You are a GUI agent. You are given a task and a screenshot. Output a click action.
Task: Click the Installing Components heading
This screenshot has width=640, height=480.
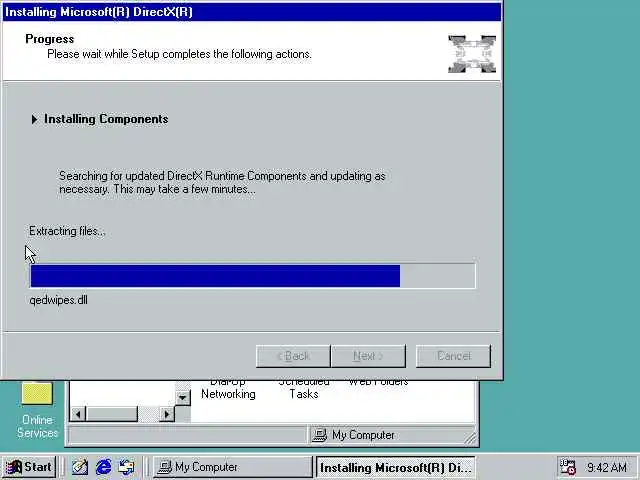click(x=106, y=119)
